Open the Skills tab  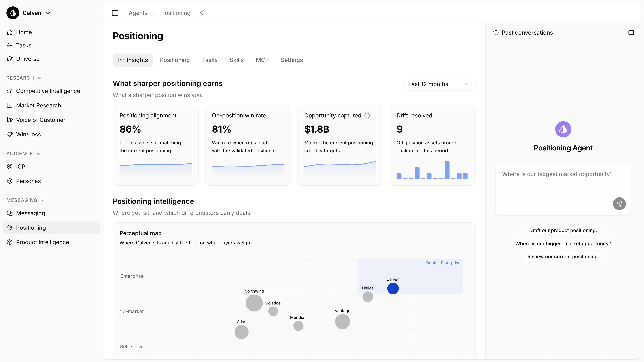(x=237, y=60)
